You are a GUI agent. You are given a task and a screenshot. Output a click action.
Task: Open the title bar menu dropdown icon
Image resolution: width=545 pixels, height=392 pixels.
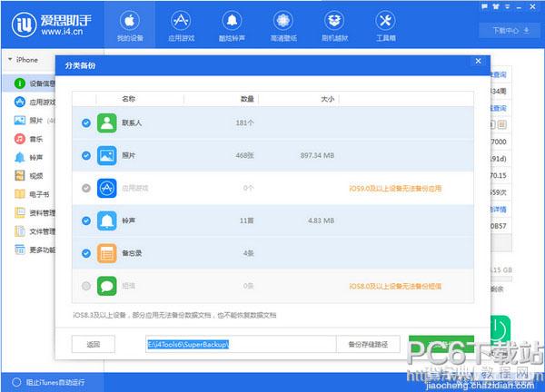coord(508,6)
